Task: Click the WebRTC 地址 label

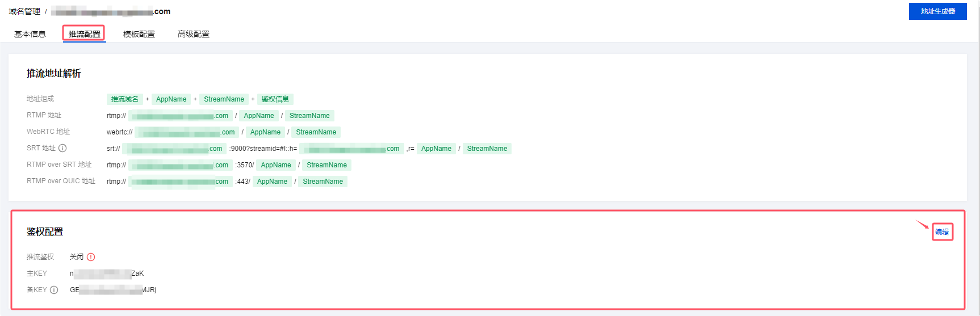Action: [x=48, y=132]
